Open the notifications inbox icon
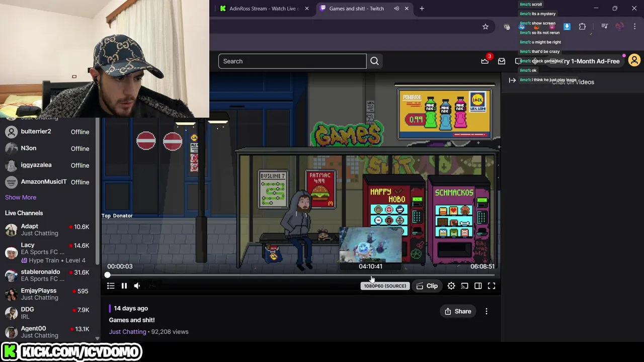The height and width of the screenshot is (362, 644). 502,61
